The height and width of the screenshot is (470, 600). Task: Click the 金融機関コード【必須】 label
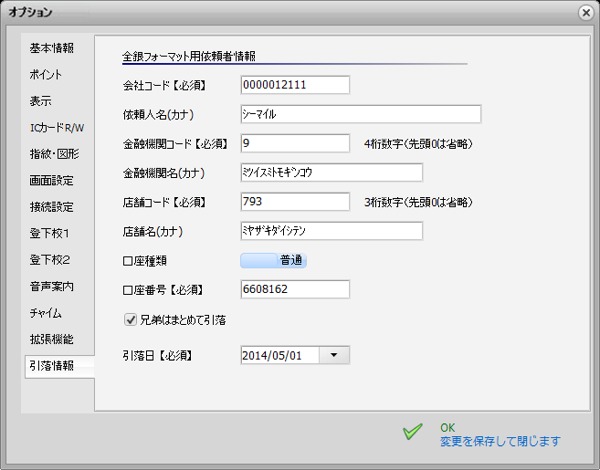click(x=176, y=144)
